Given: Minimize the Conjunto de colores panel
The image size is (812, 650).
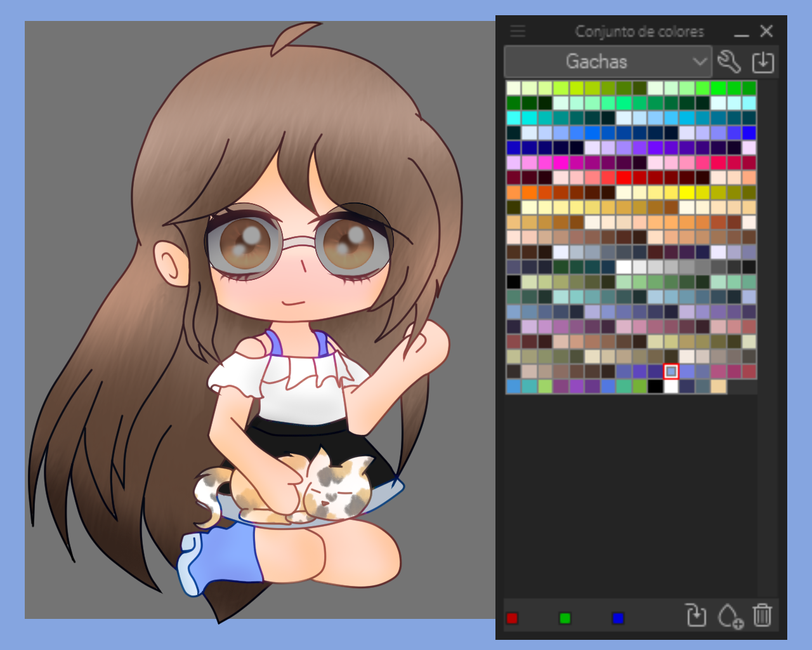Looking at the screenshot, I should 741,32.
